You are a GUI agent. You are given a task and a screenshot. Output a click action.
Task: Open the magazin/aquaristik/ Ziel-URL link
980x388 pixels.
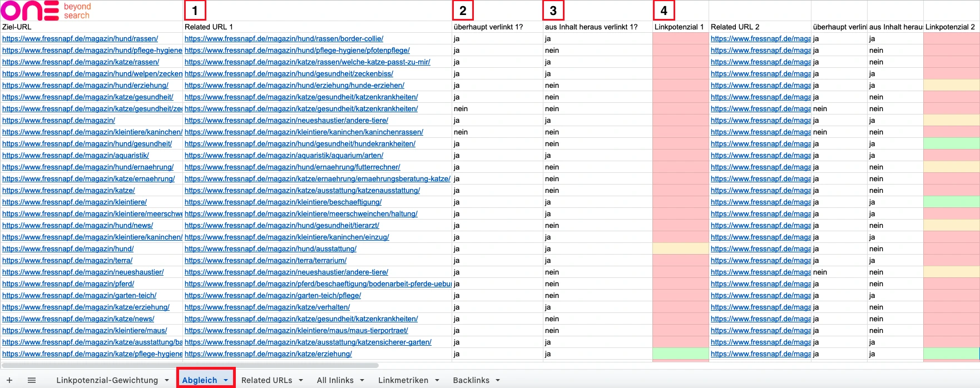76,156
